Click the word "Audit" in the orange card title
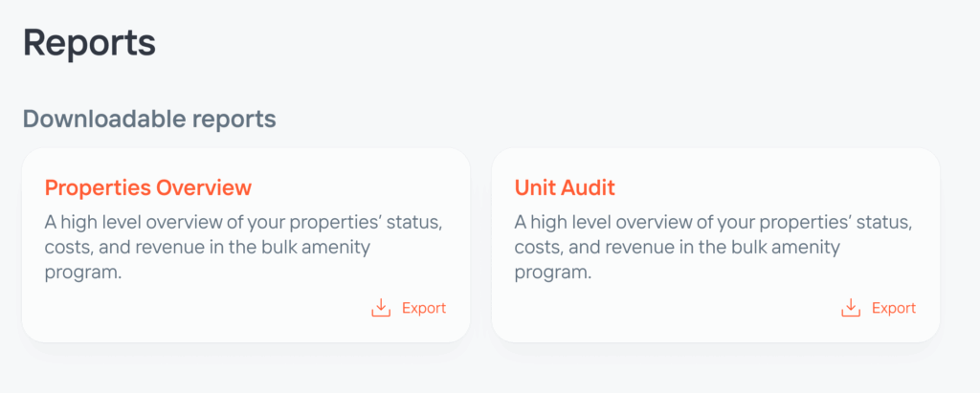980x393 pixels. click(590, 187)
